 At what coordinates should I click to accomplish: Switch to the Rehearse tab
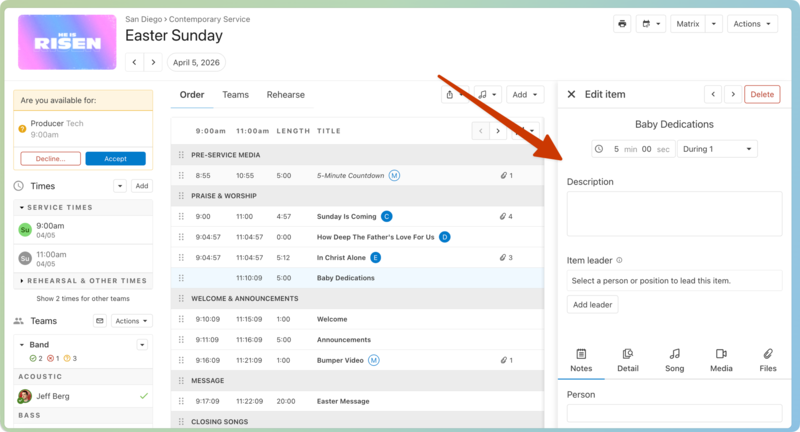tap(285, 95)
